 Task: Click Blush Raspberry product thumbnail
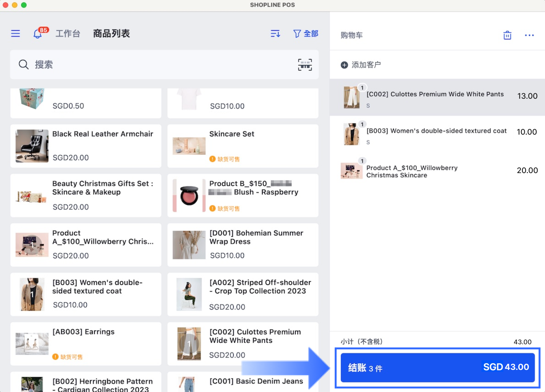[189, 196]
